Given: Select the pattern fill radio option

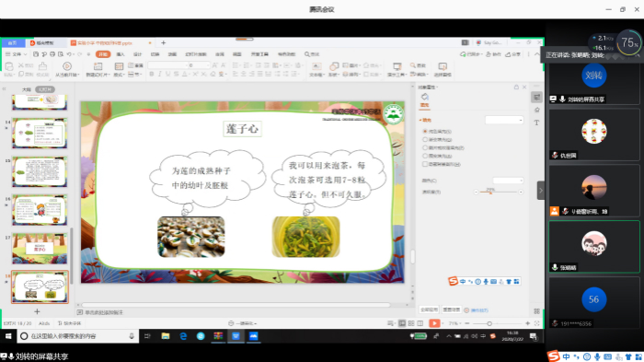Looking at the screenshot, I should tap(425, 156).
